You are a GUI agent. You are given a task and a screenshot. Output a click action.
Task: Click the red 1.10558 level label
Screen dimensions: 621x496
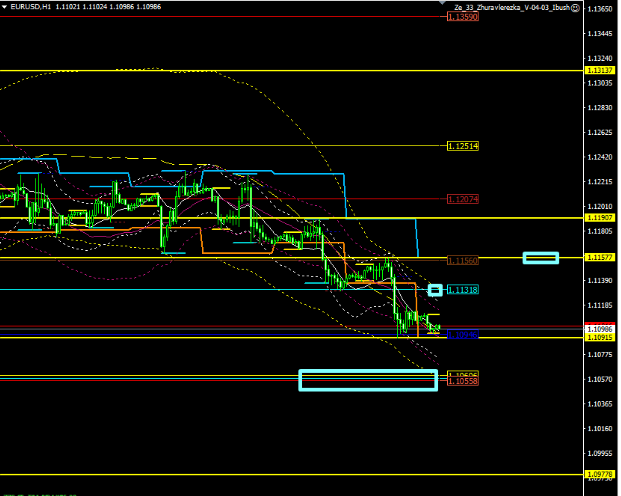click(x=462, y=382)
